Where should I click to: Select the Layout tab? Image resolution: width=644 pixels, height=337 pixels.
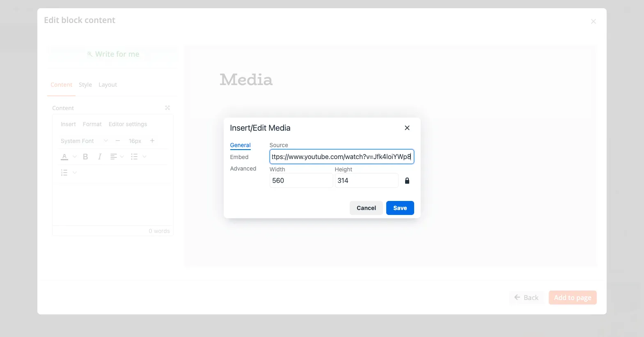[108, 85]
